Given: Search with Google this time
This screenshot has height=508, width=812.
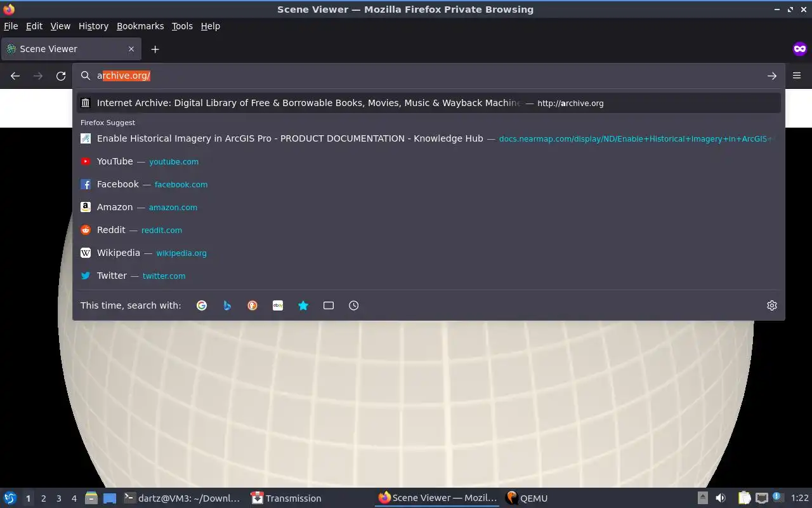Looking at the screenshot, I should (202, 305).
